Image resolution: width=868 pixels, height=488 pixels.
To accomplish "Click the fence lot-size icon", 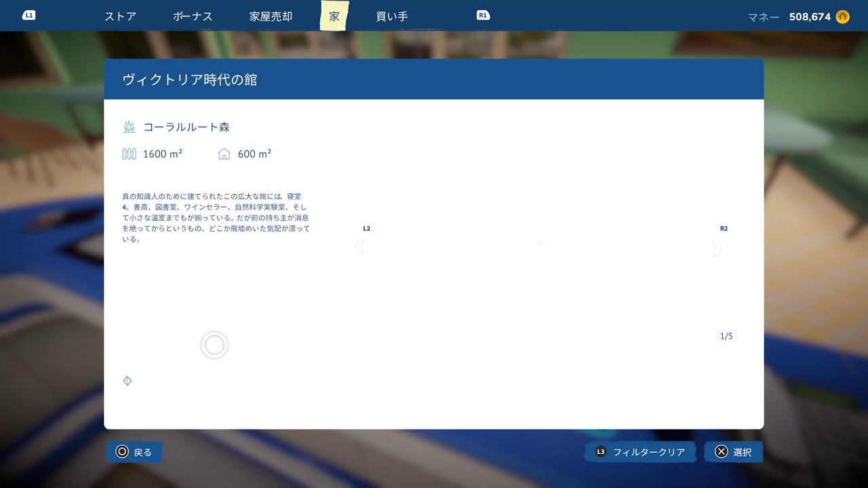I will 129,154.
